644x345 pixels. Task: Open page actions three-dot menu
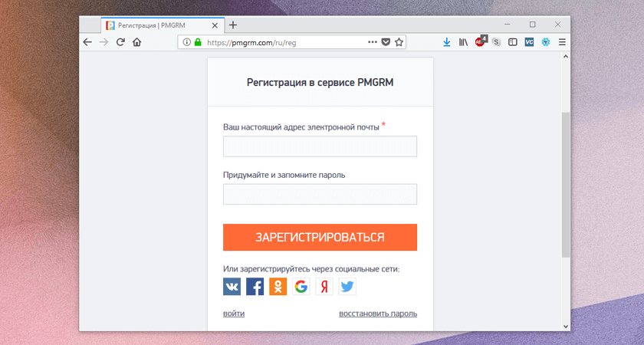coord(372,42)
